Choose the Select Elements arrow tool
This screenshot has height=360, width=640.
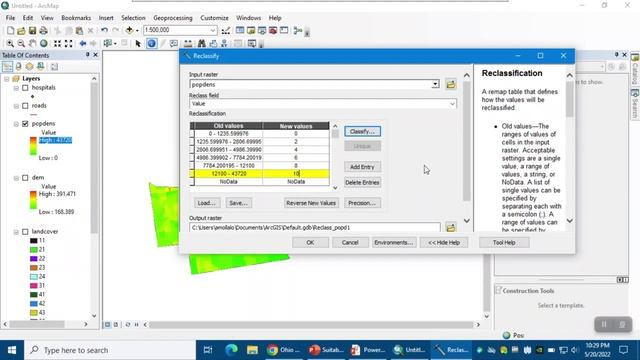138,43
